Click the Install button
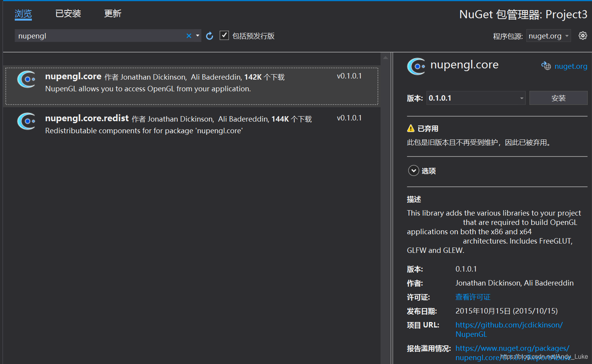Screen dimensions: 592x364 [x=558, y=98]
